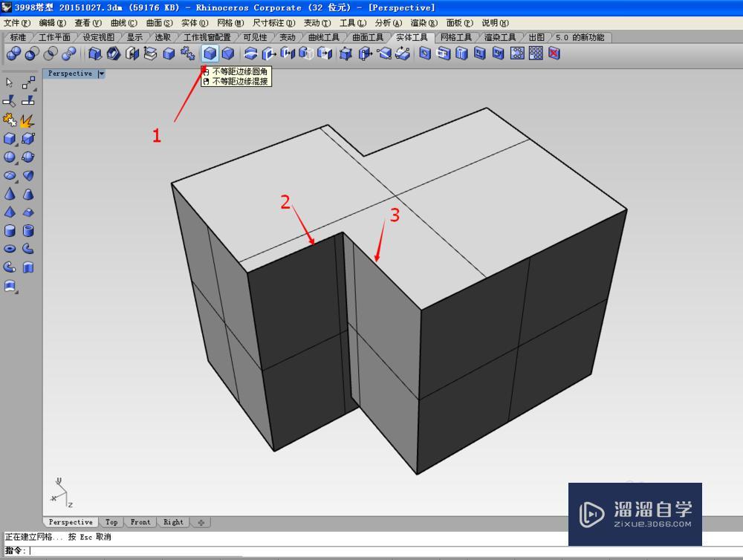Open the Perspective viewport title dropdown arrow
743x560 pixels.
(101, 74)
